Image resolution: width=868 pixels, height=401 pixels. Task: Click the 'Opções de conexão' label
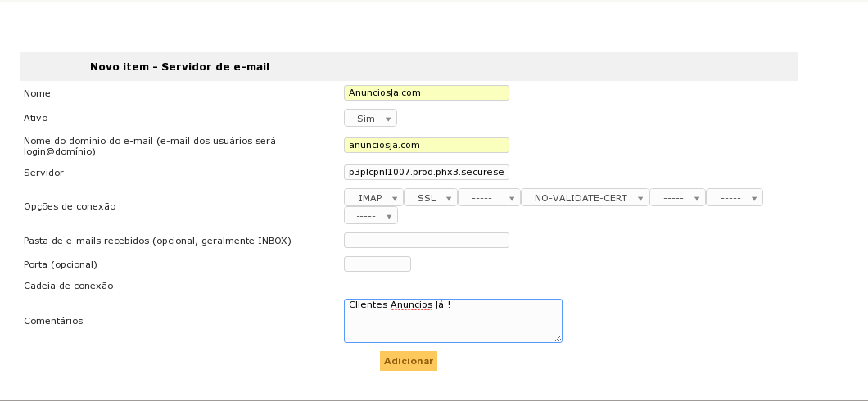70,206
